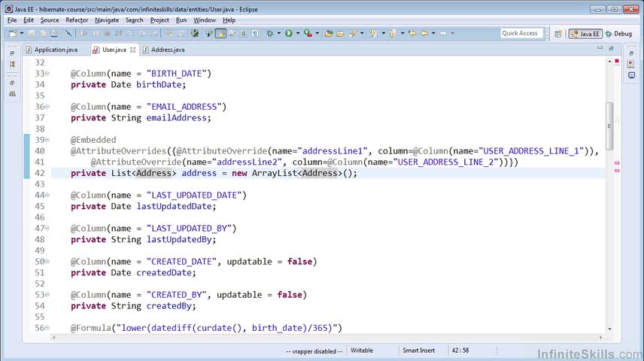The image size is (644, 361).
Task: Click the Save All icon
Action: (43, 33)
